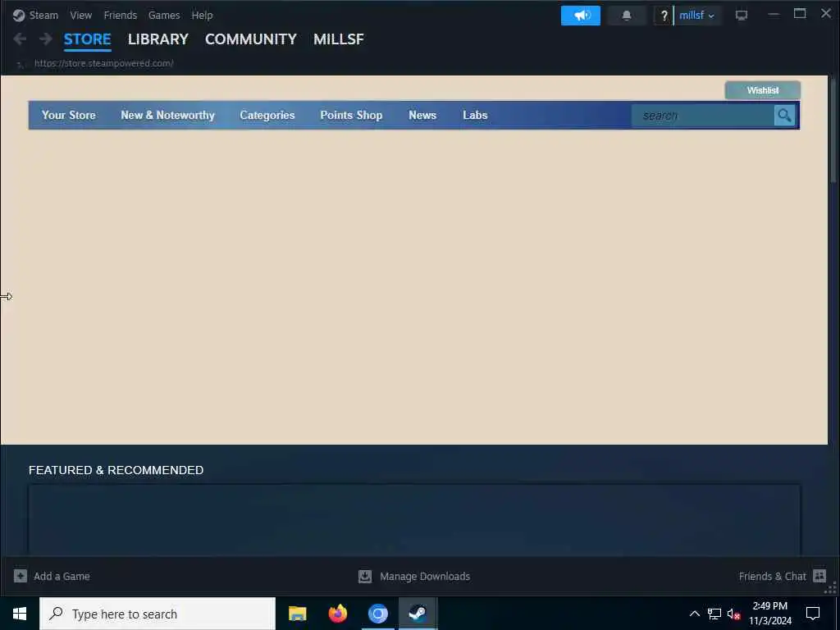Switch to the STORE tab
Image resolution: width=840 pixels, height=630 pixels.
click(x=87, y=39)
